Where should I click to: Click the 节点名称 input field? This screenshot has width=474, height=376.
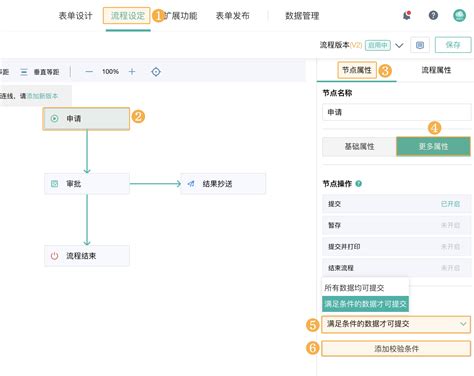397,112
